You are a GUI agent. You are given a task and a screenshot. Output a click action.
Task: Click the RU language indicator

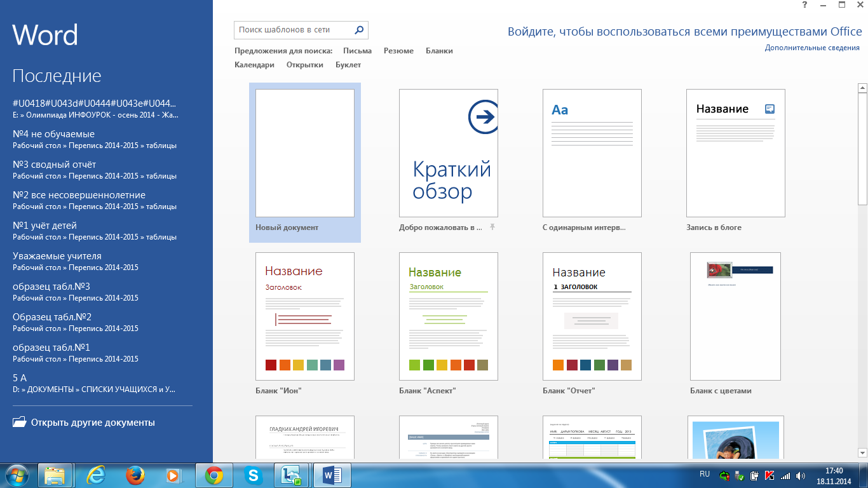point(705,474)
